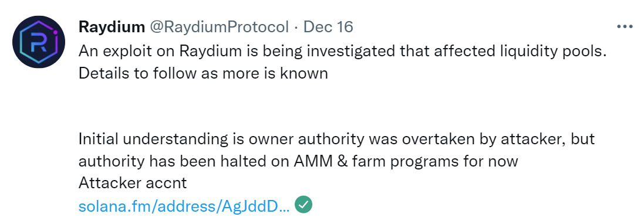Click the line starting "Initial understanding is owner authority"

tap(336, 139)
